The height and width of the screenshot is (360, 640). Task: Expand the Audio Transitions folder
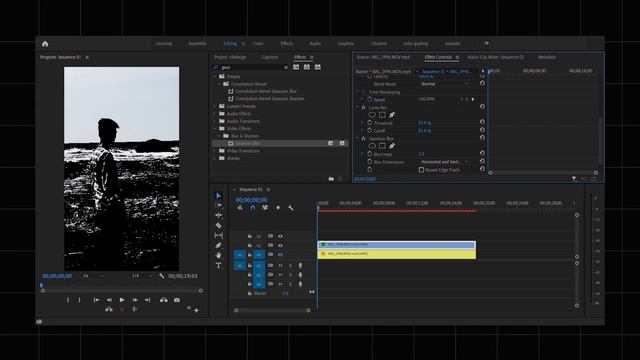tap(215, 121)
